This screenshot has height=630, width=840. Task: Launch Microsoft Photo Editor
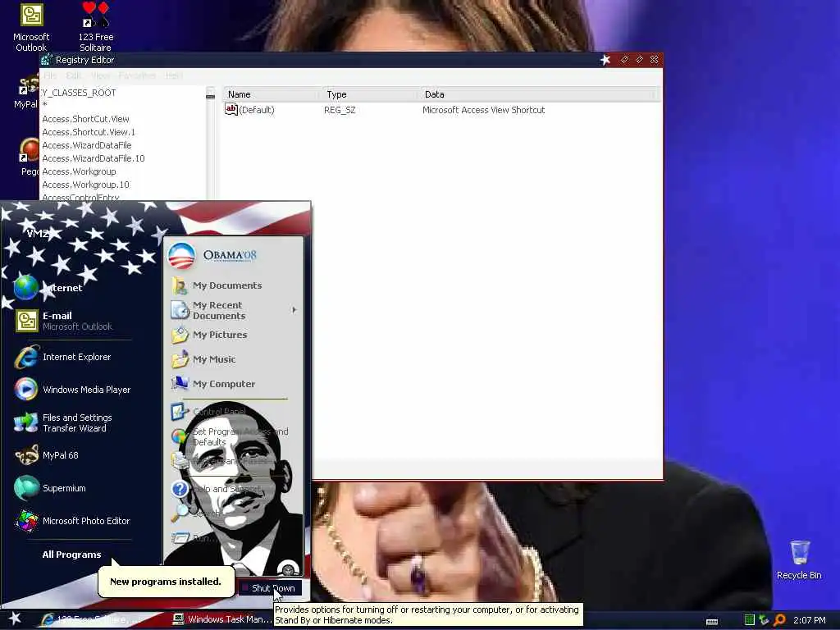tap(74, 521)
